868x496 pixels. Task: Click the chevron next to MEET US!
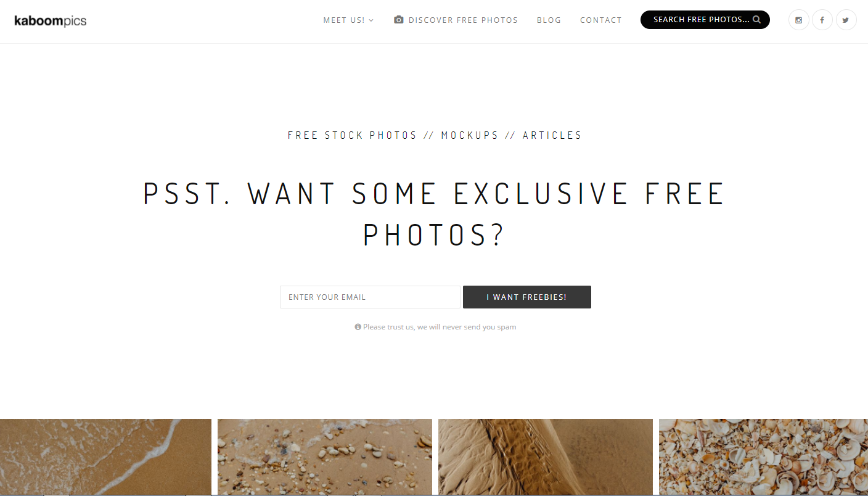click(371, 20)
